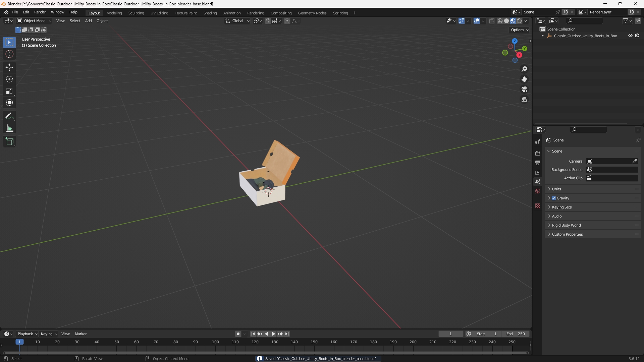The image size is (644, 362).
Task: Click the pan hand viewport icon
Action: tap(524, 79)
